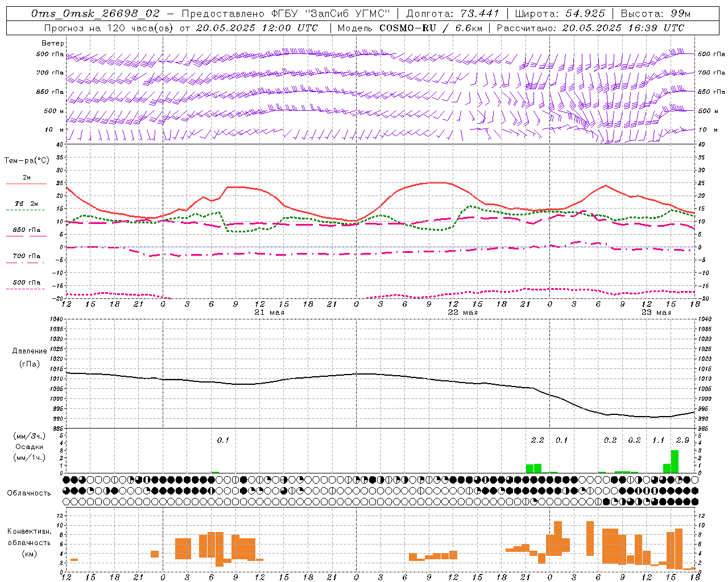Screen dimensions: 728x582
Task: Click the Облачность cloudiness label
Action: click(x=28, y=493)
